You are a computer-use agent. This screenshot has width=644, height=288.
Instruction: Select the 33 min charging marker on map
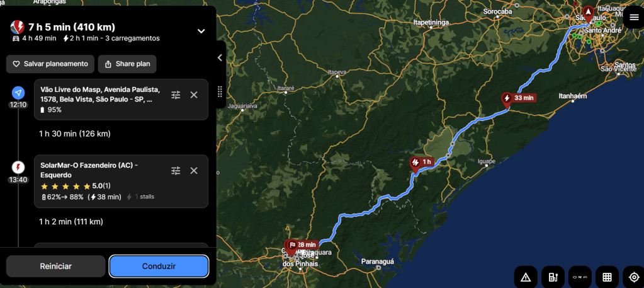519,99
